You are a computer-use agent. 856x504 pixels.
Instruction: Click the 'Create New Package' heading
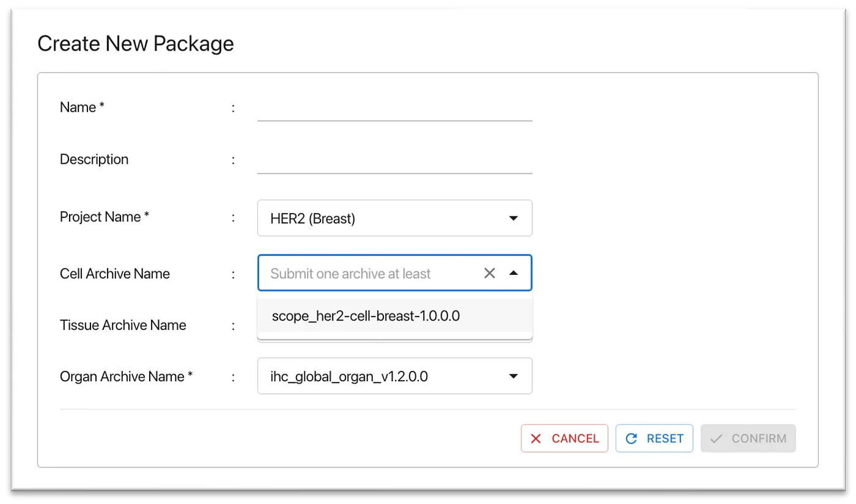click(136, 44)
